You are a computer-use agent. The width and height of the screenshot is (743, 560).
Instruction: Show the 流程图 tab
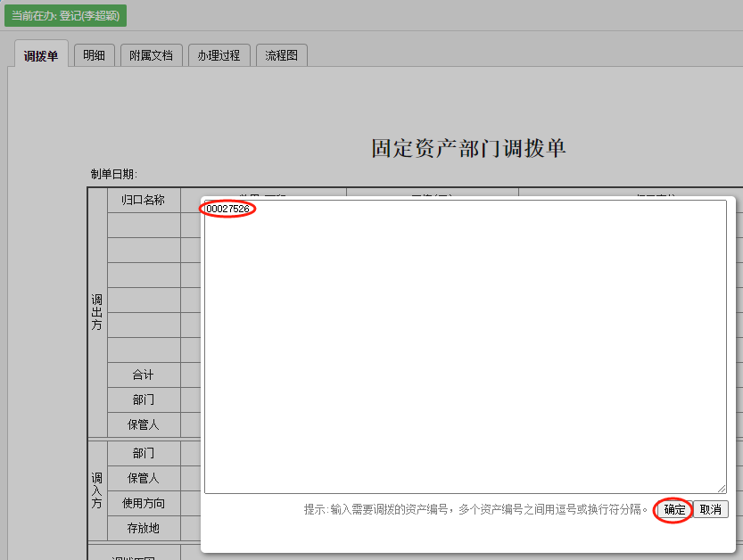click(x=281, y=55)
